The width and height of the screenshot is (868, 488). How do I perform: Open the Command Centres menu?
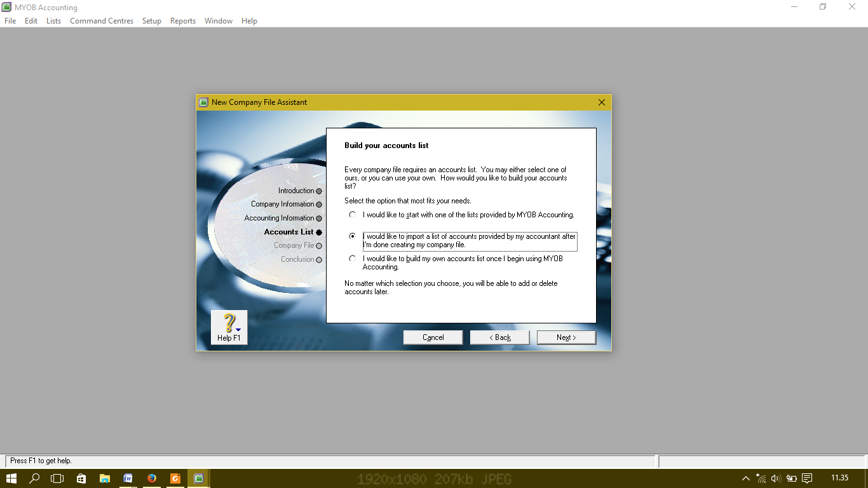point(102,21)
